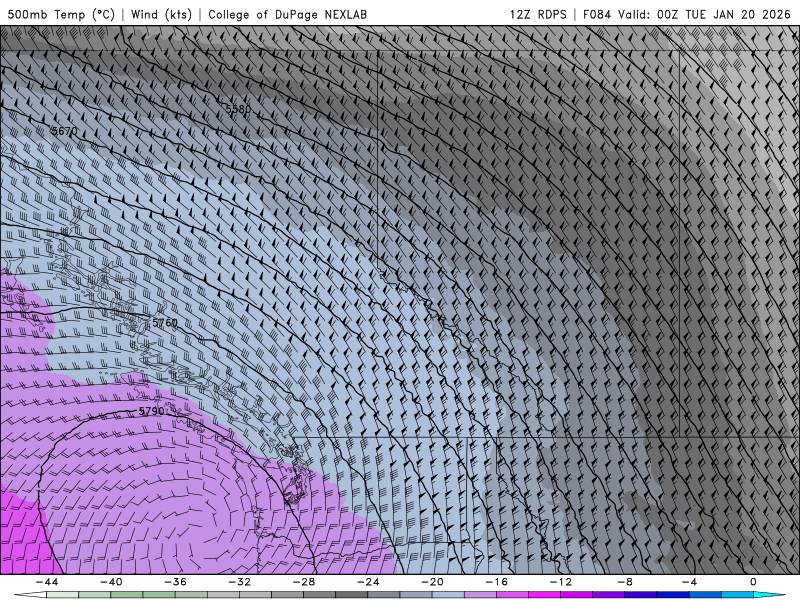Select the -36 color scale tick label
The image size is (800, 600).
pos(176,582)
